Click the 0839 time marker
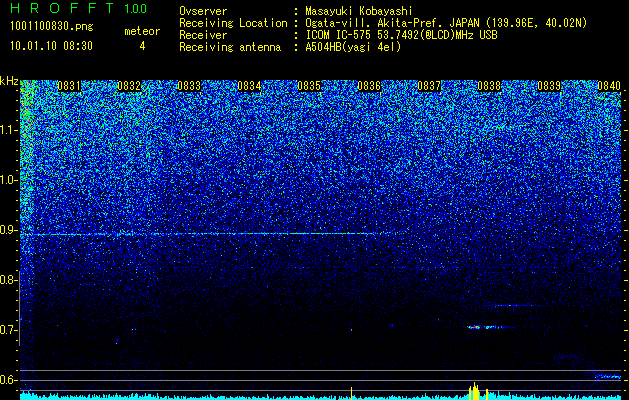Viewport: 629px width, 400px height. click(x=549, y=86)
